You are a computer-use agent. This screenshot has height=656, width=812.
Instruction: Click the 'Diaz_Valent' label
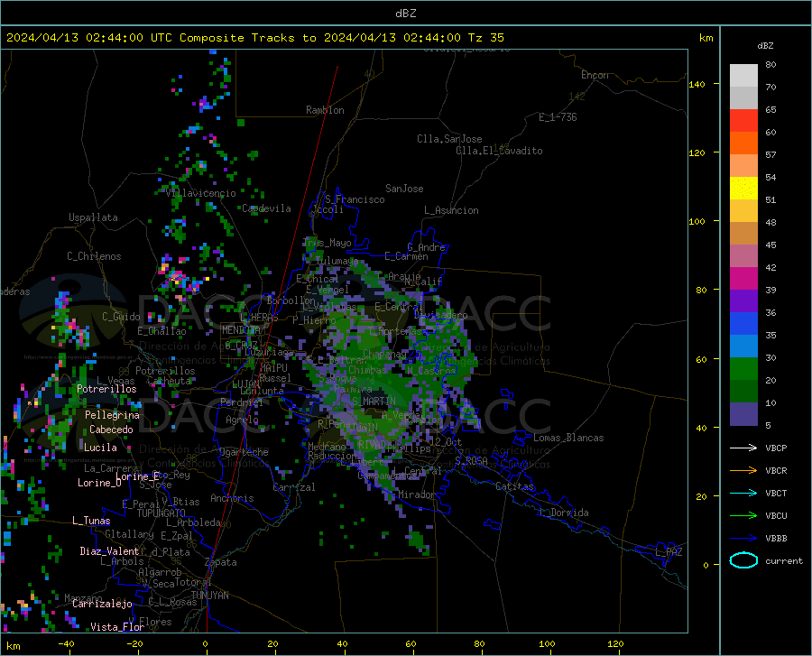109,551
